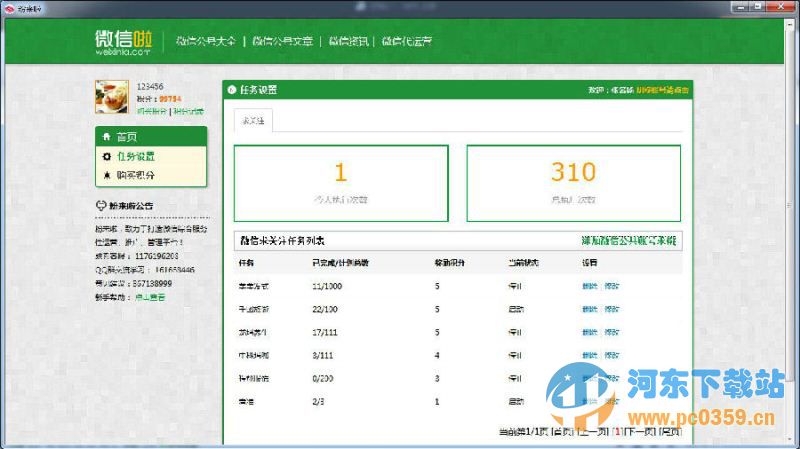The height and width of the screenshot is (449, 800).
Task: Click delete link in 3/111 row
Action: click(x=589, y=355)
